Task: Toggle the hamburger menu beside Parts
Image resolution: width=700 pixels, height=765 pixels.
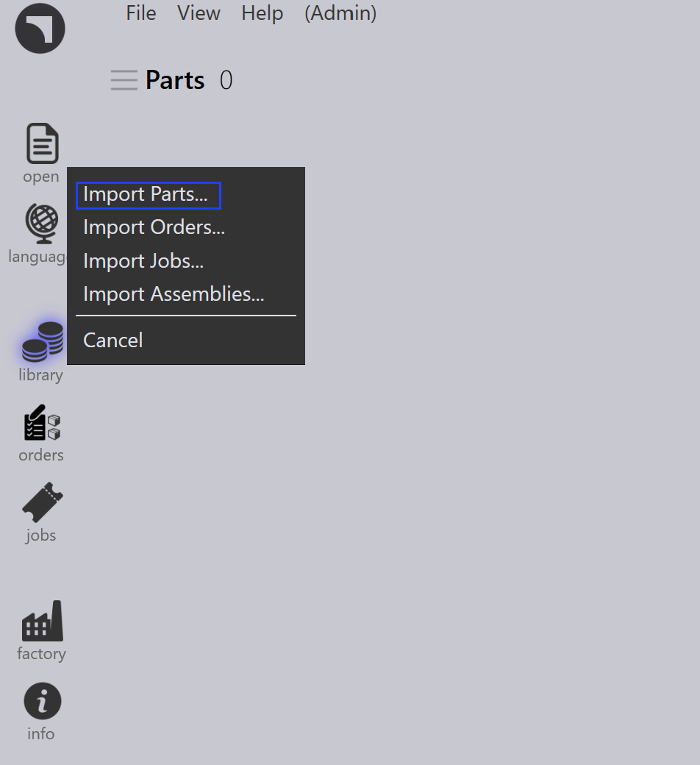Action: (124, 80)
